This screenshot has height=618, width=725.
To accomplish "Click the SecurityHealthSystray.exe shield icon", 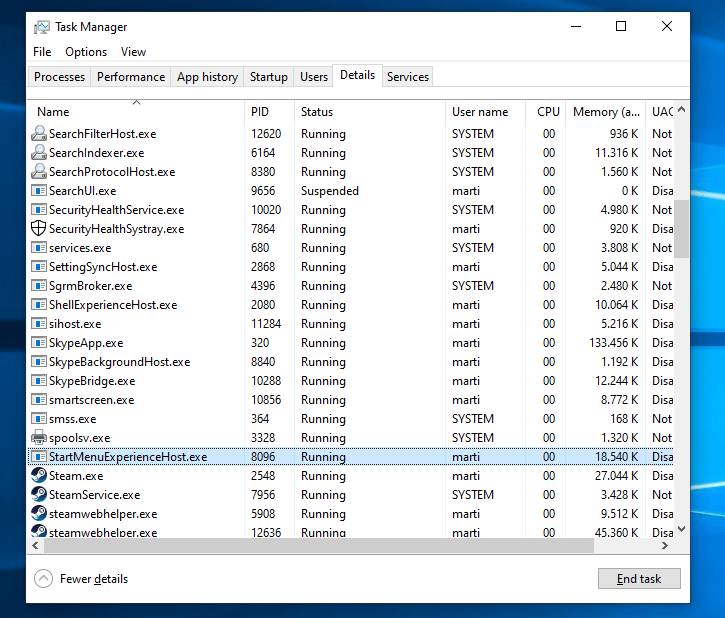I will [39, 229].
